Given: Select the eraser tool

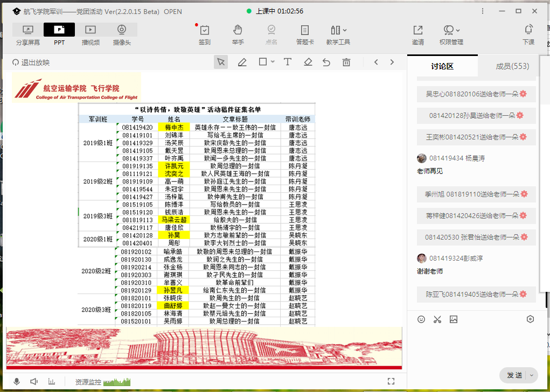Looking at the screenshot, I should pos(308,62).
